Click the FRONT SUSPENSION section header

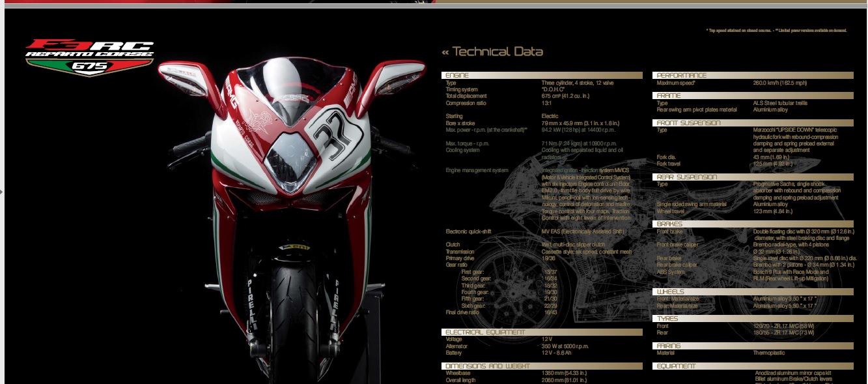click(753, 123)
